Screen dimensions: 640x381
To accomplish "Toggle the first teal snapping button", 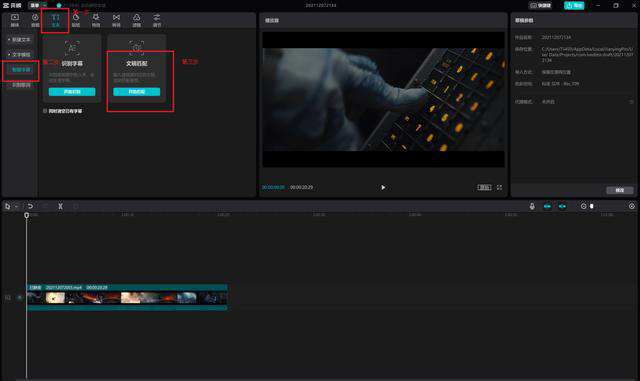I will click(547, 206).
